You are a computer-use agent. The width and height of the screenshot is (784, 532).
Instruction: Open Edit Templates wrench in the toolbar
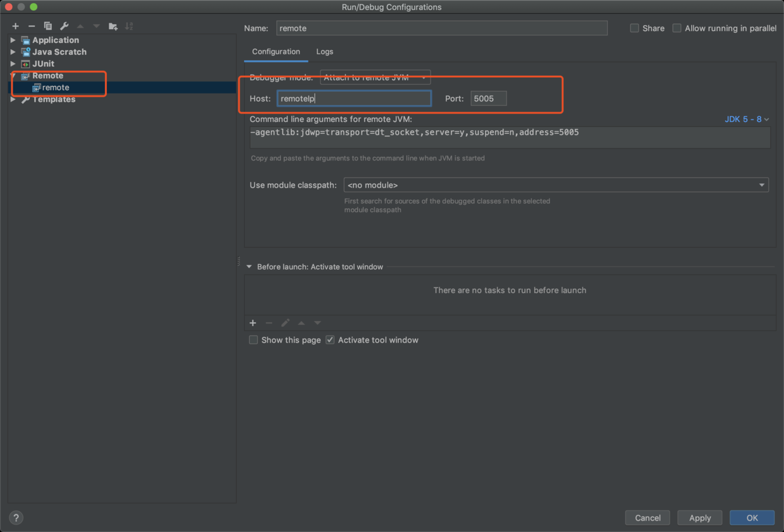[x=64, y=26]
